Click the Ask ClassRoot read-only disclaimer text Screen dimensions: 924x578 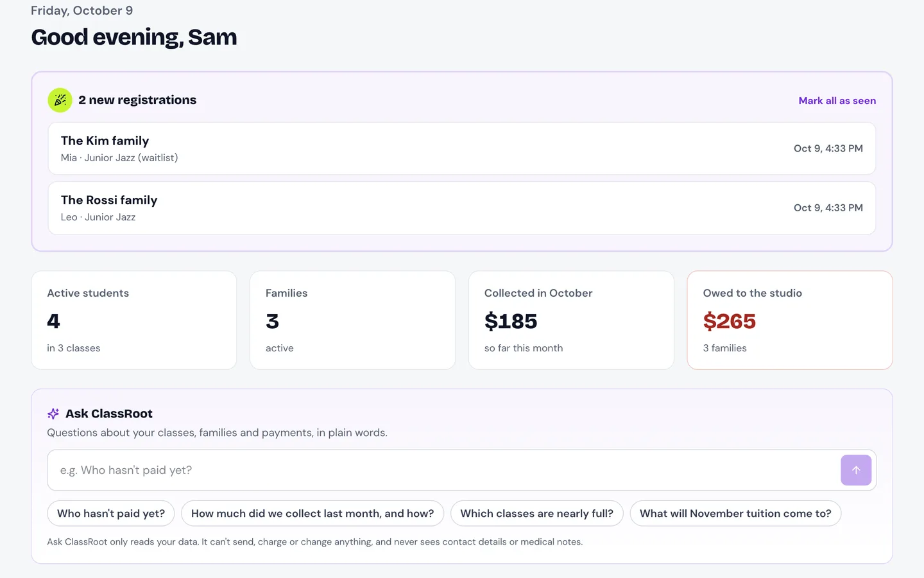tap(315, 542)
